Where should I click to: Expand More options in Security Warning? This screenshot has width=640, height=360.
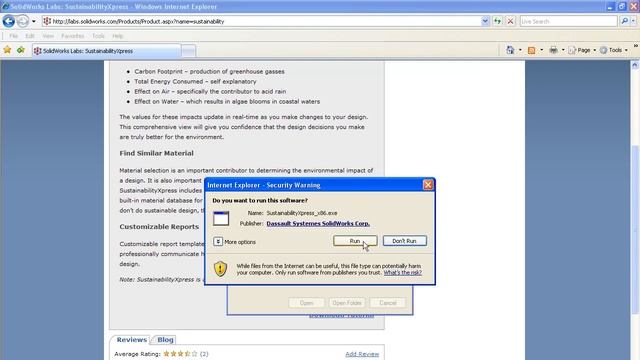(235, 242)
